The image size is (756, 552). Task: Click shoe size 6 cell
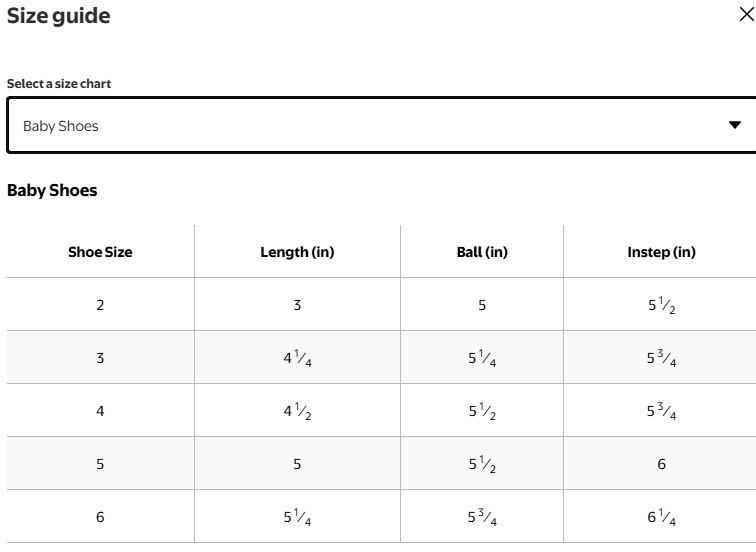point(100,517)
